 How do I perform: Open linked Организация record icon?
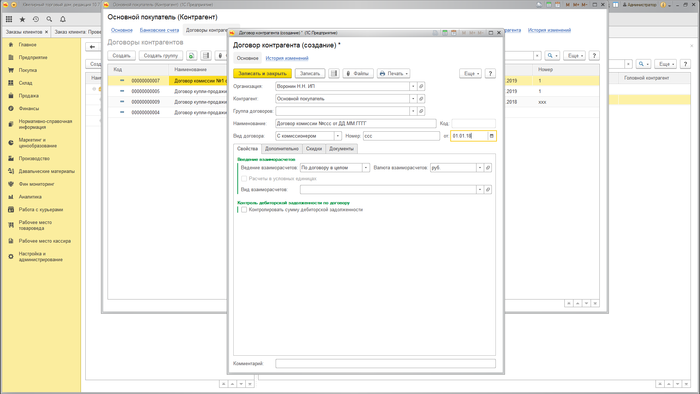pyautogui.click(x=421, y=86)
